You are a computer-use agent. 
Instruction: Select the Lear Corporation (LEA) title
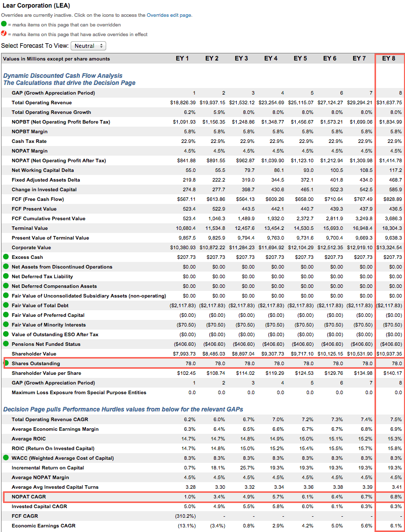coord(36,6)
